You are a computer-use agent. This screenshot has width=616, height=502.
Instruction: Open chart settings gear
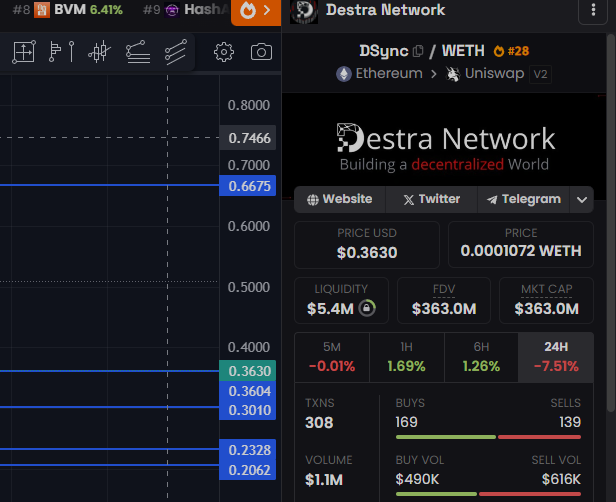coord(224,52)
